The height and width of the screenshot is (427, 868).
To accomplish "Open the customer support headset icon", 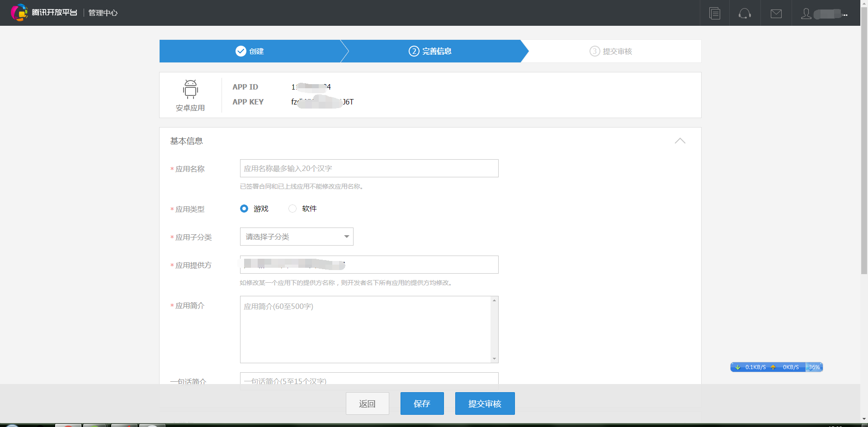I will (745, 14).
